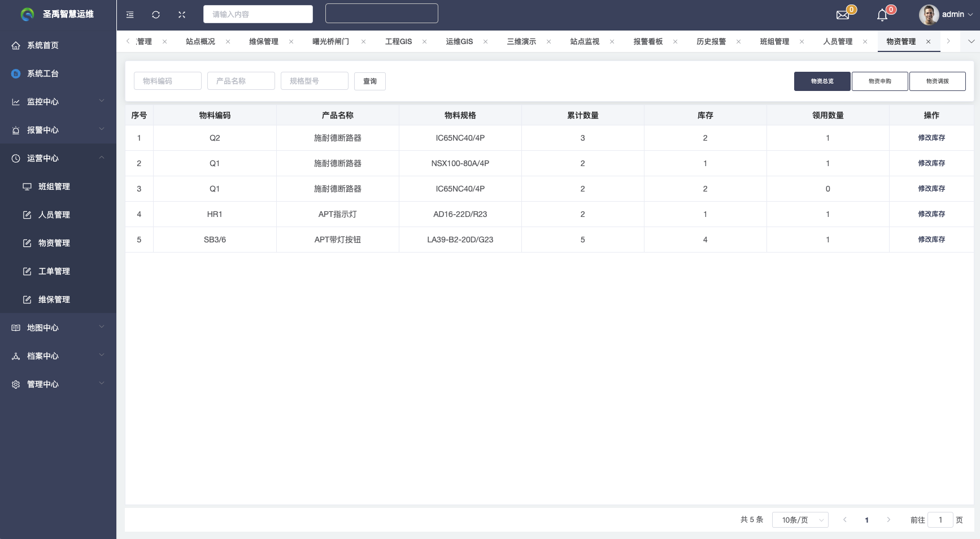Open the bell notifications icon
This screenshot has width=980, height=539.
(x=882, y=15)
